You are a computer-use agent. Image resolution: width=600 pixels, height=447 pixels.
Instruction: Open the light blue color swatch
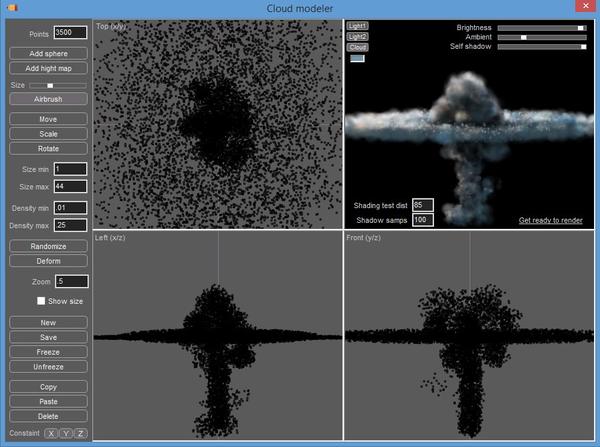click(x=357, y=58)
